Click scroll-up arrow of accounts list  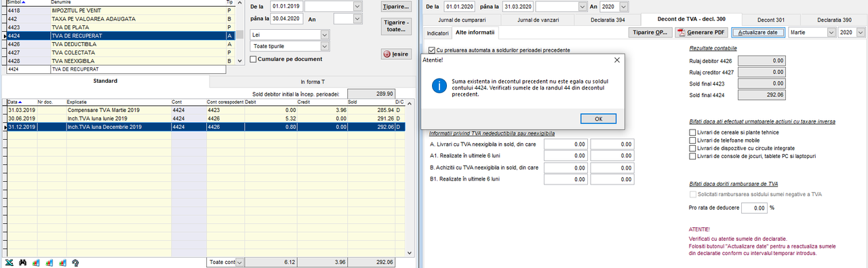coord(239,3)
